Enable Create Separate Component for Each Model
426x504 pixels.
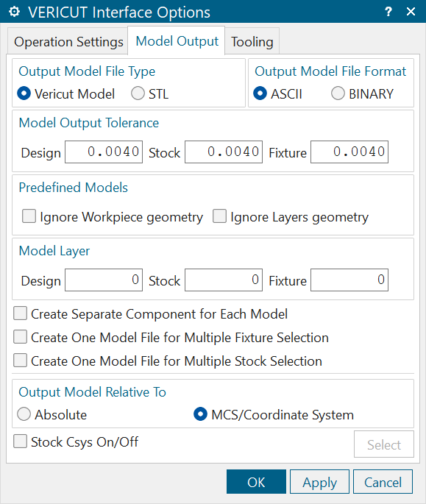(x=21, y=313)
